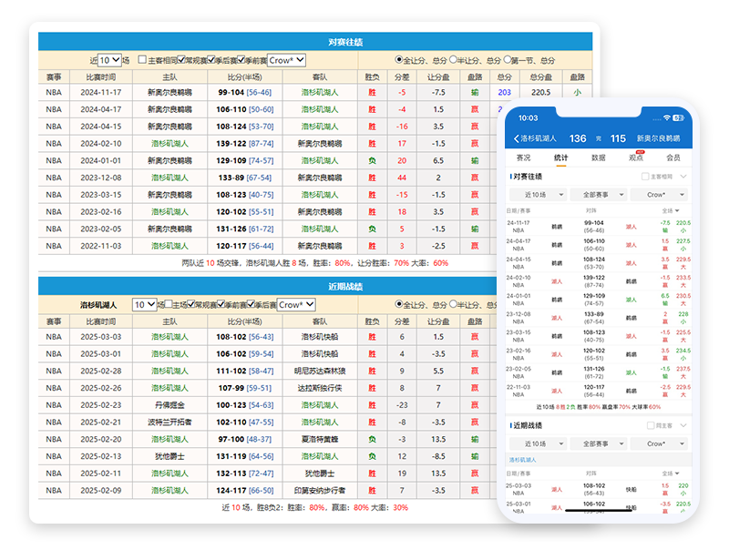Select 第一节、总分 radio in 对赛往绩 panel
The height and width of the screenshot is (560, 729).
click(508, 59)
